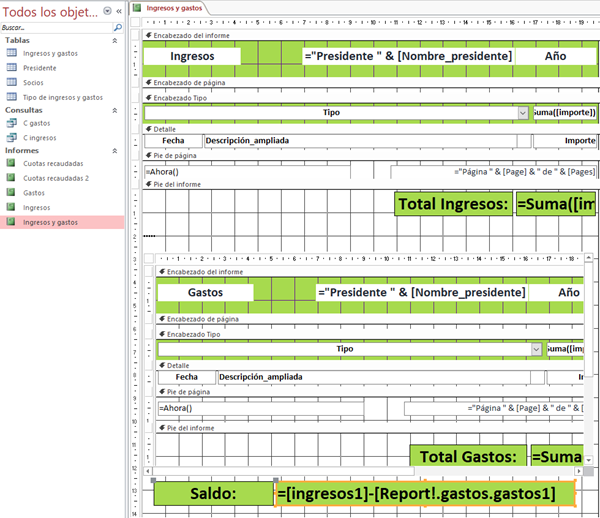Collapse navigation pane with double chevron

(119, 11)
